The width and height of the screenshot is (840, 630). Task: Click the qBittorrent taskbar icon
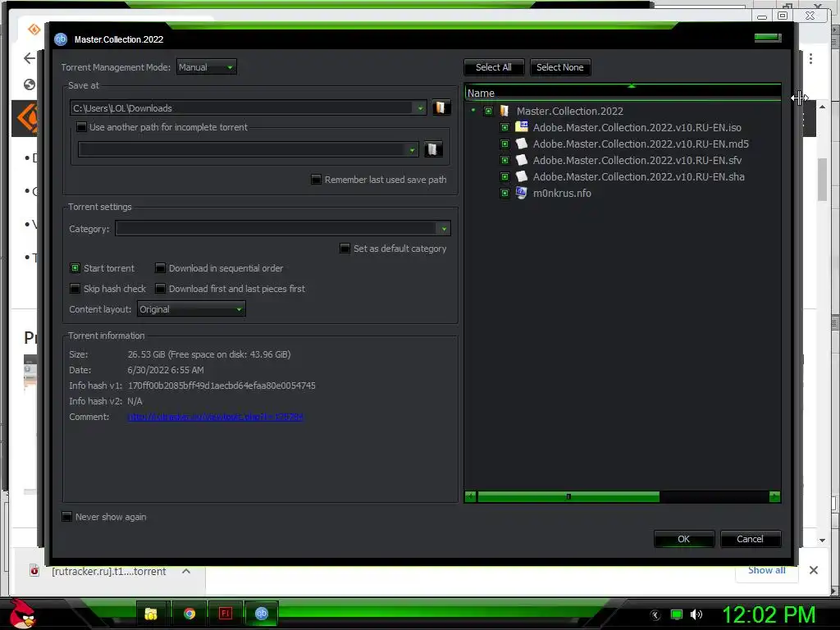click(x=262, y=614)
